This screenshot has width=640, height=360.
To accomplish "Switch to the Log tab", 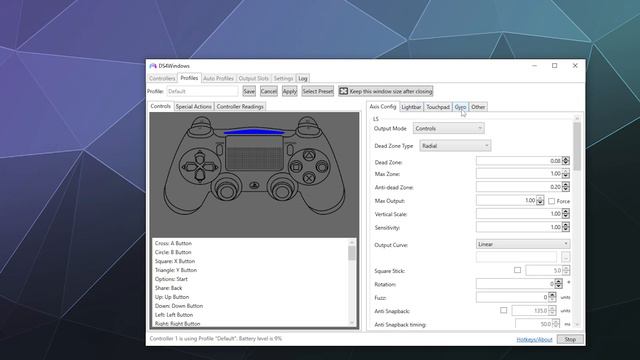I will pos(302,78).
